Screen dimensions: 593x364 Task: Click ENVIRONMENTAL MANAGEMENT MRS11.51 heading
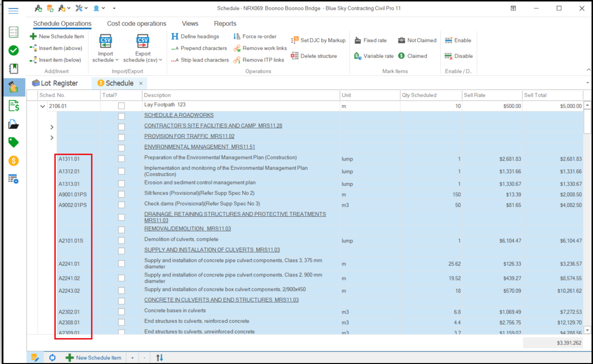(200, 147)
